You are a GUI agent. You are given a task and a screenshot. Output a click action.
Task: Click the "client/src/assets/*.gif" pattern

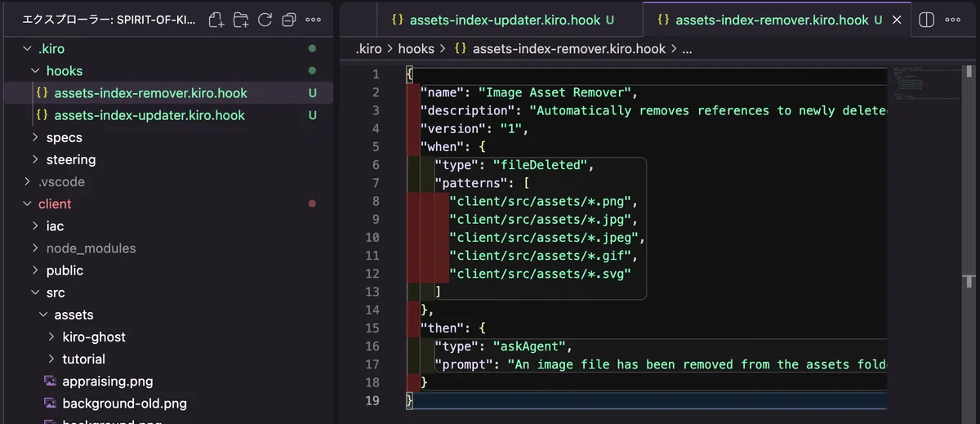[540, 256]
